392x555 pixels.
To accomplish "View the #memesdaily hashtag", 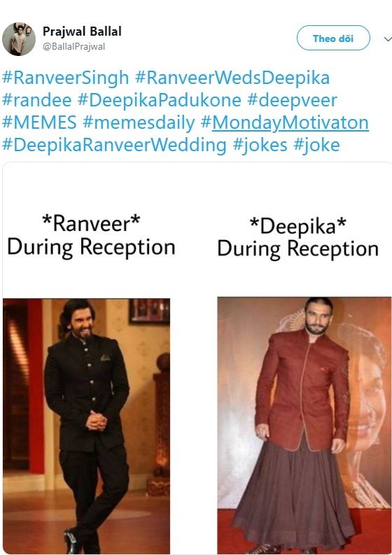I will pyautogui.click(x=139, y=122).
